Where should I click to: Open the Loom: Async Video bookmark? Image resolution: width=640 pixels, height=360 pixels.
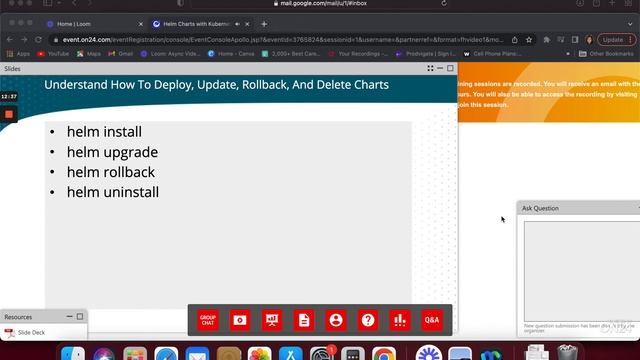coord(171,53)
